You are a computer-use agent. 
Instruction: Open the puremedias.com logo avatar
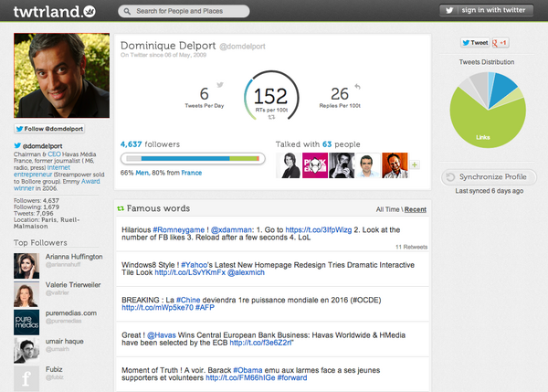[x=26, y=323]
